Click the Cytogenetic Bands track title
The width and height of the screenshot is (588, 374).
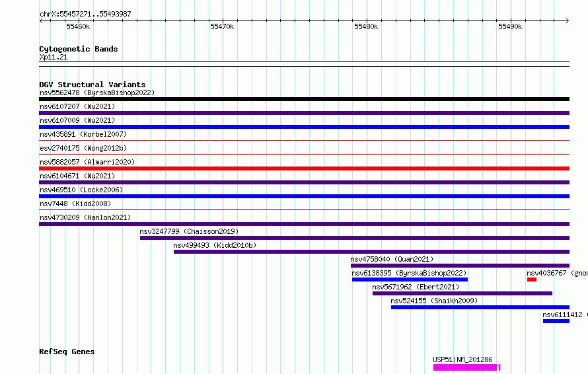click(79, 49)
